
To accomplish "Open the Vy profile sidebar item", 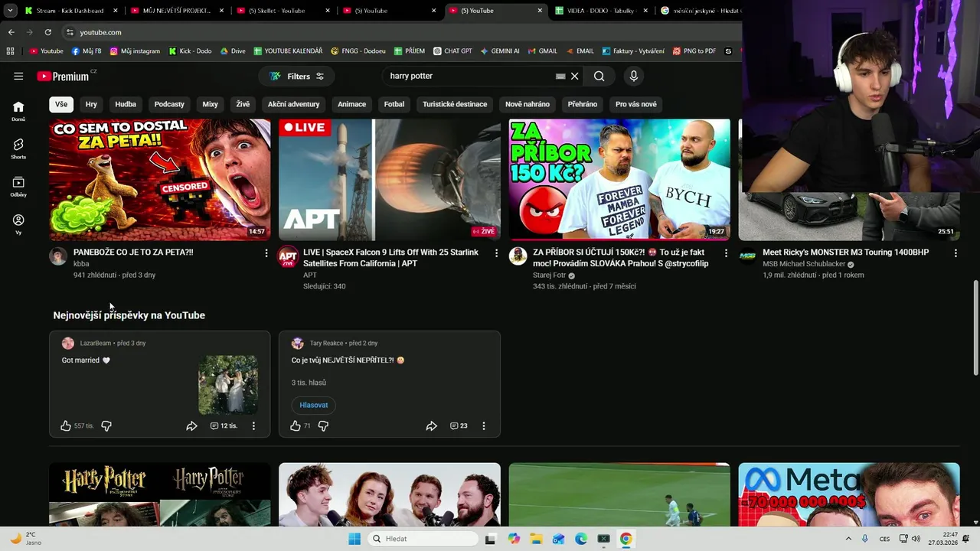I will (x=18, y=224).
